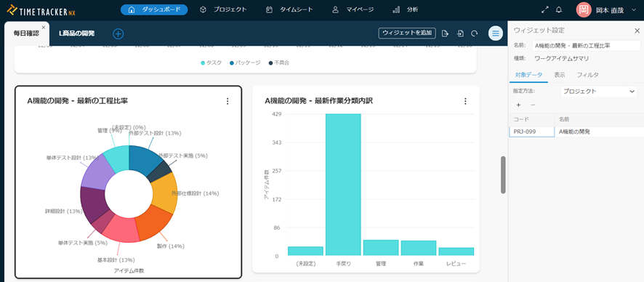
Task: Click the ワークアイテムサマリ type text
Action: point(561,58)
